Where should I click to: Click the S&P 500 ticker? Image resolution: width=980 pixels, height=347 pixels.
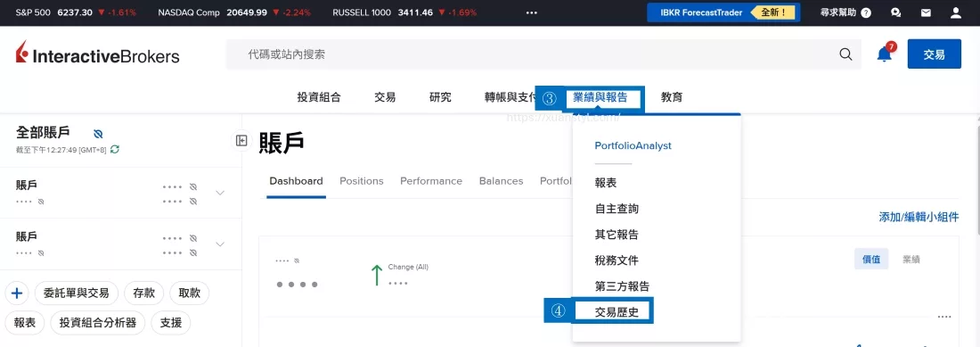[x=76, y=12]
